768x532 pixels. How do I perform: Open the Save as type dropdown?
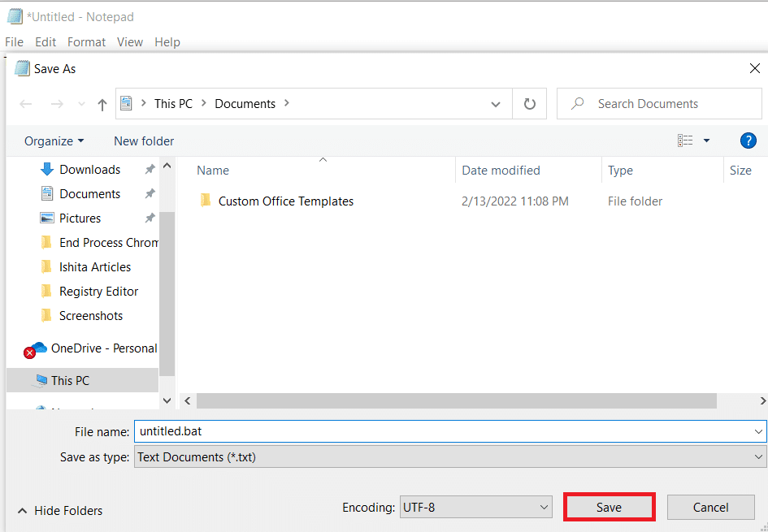(450, 457)
